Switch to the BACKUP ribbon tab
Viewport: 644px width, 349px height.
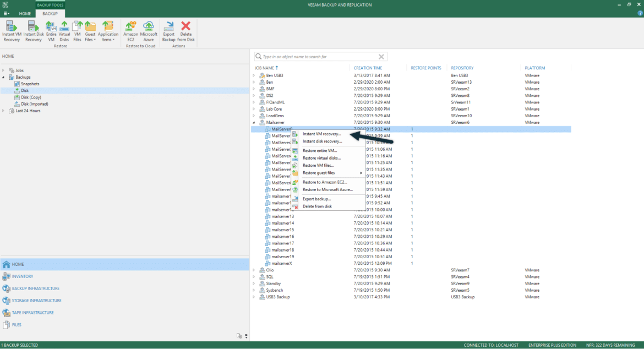point(50,14)
